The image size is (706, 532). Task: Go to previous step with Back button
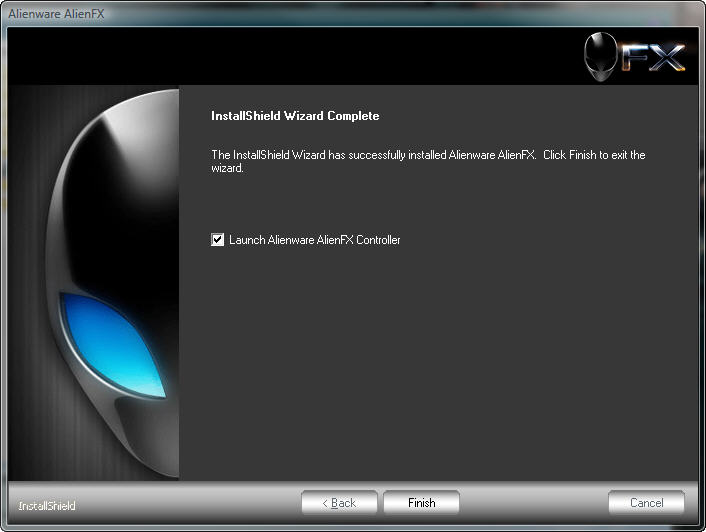[339, 502]
